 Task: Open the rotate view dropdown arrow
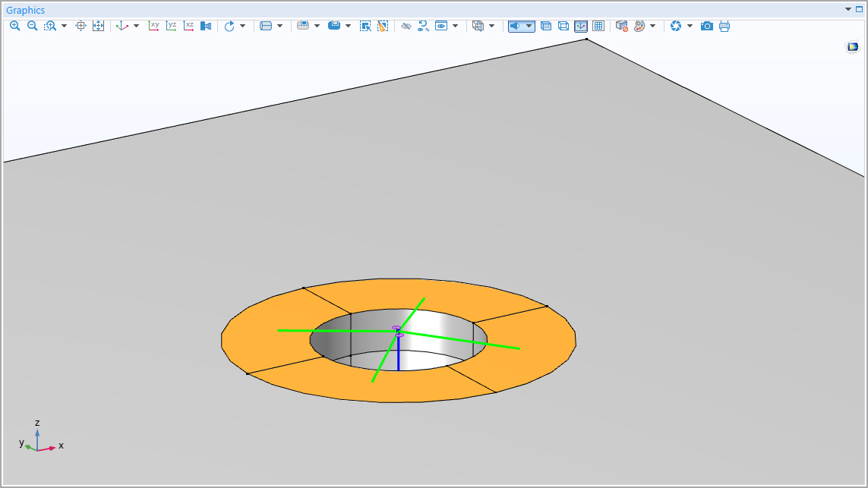243,26
